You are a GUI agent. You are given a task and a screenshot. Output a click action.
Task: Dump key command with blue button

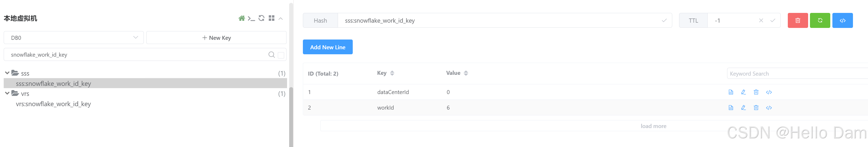click(x=842, y=21)
